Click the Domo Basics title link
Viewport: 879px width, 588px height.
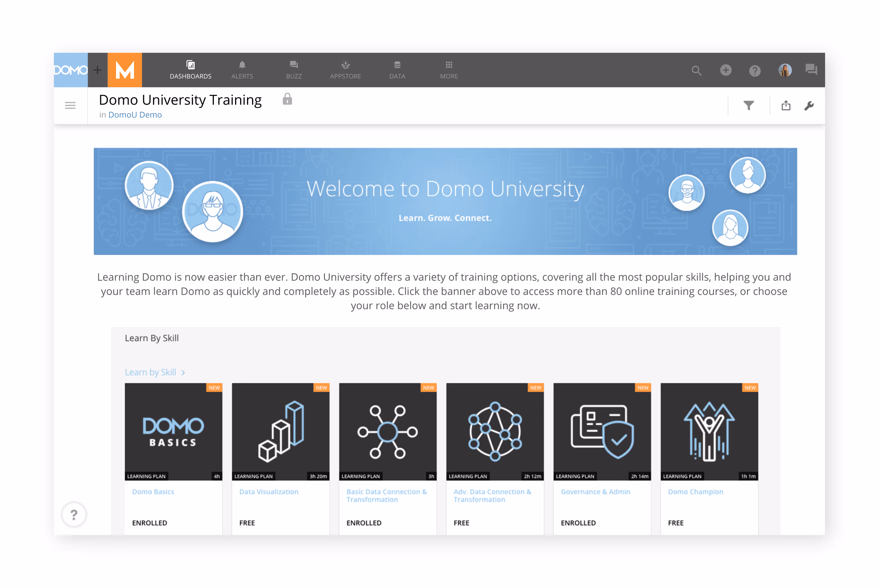click(x=153, y=492)
